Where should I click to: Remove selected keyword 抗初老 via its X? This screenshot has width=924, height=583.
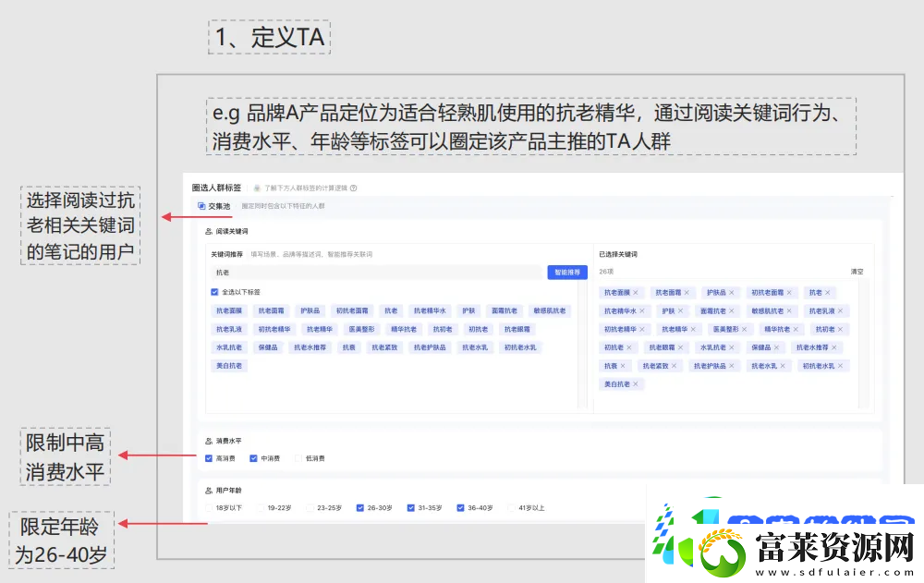(840, 329)
